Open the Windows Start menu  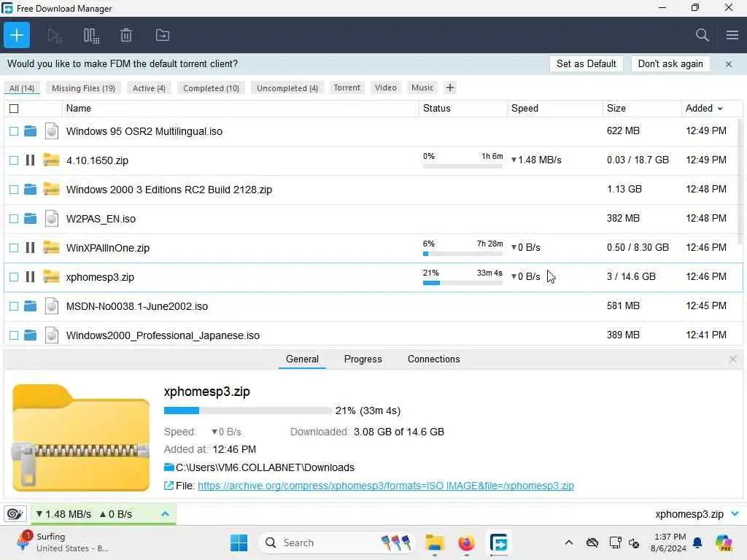239,542
